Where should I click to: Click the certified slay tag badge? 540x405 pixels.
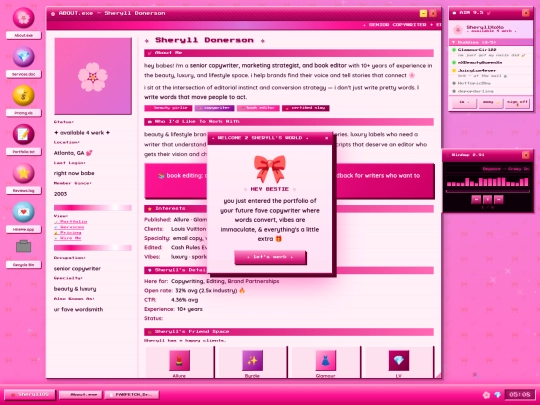point(306,108)
